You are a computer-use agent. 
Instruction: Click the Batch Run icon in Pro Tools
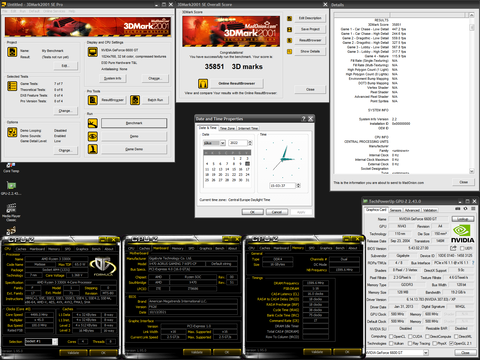(135, 100)
